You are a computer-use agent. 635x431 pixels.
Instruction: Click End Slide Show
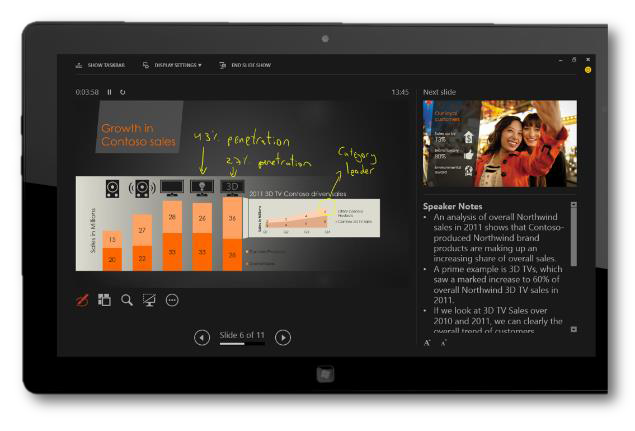click(x=245, y=65)
